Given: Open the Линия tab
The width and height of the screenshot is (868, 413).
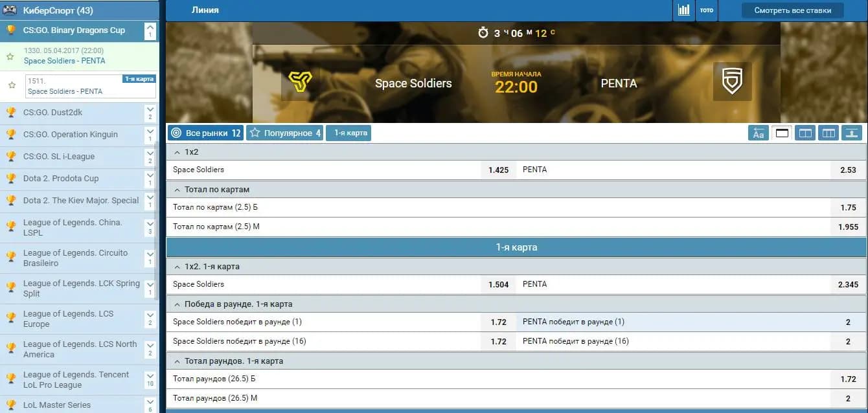Looking at the screenshot, I should [205, 10].
